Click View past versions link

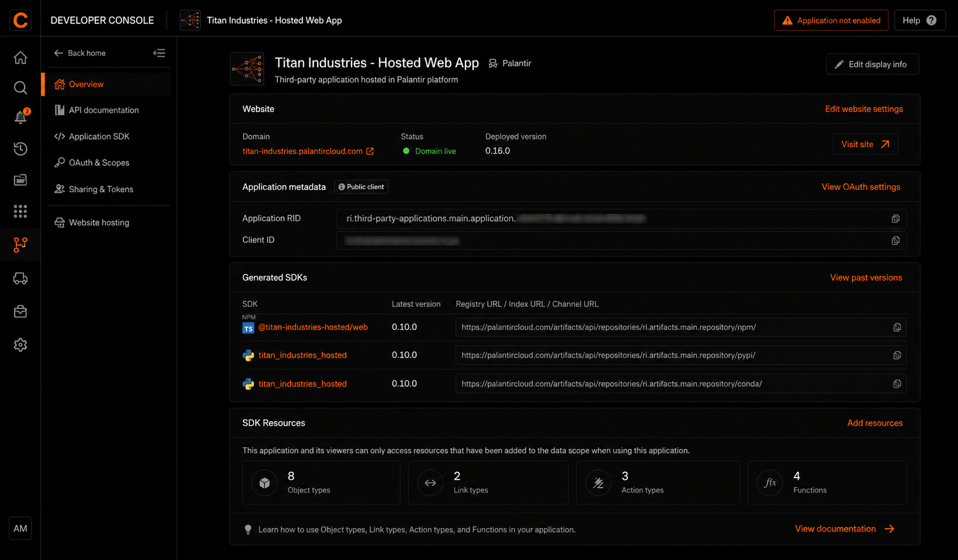[866, 277]
